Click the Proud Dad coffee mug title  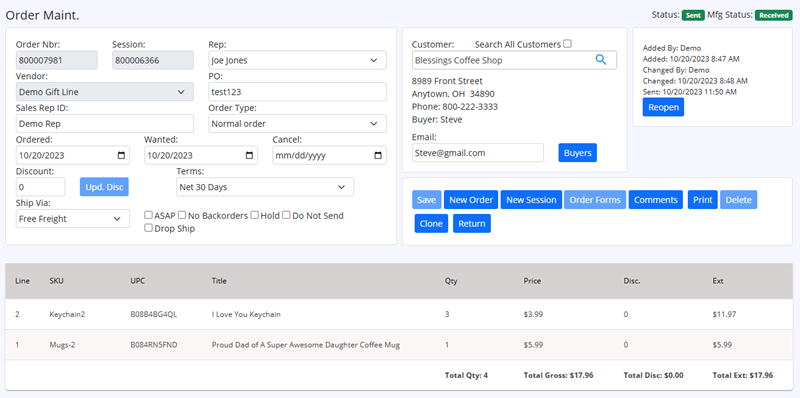306,345
